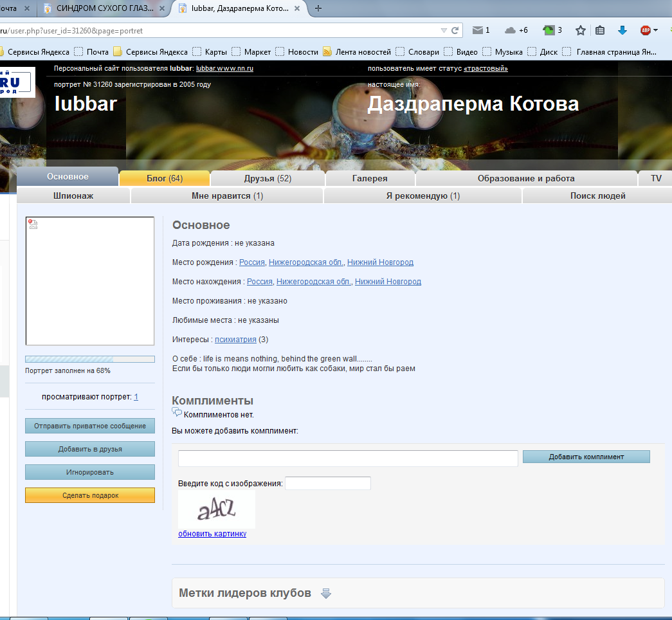Expand the Adblock Plus dropdown arrow
This screenshot has width=672, height=620.
coord(655,30)
